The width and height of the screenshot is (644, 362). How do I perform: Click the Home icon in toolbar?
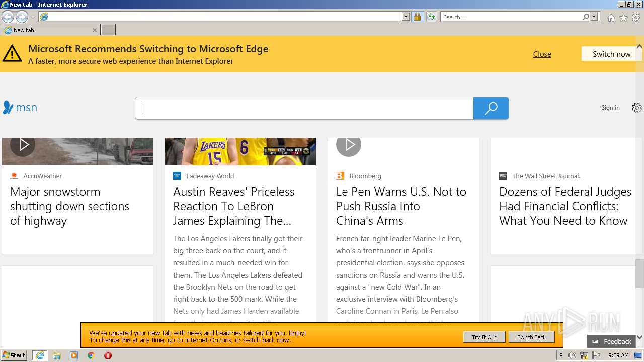point(611,18)
